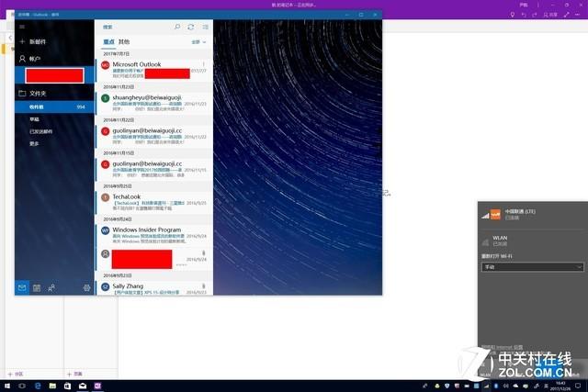This screenshot has width=588, height=392.
Task: Open the 帐户 accounts section
Action: (30, 59)
